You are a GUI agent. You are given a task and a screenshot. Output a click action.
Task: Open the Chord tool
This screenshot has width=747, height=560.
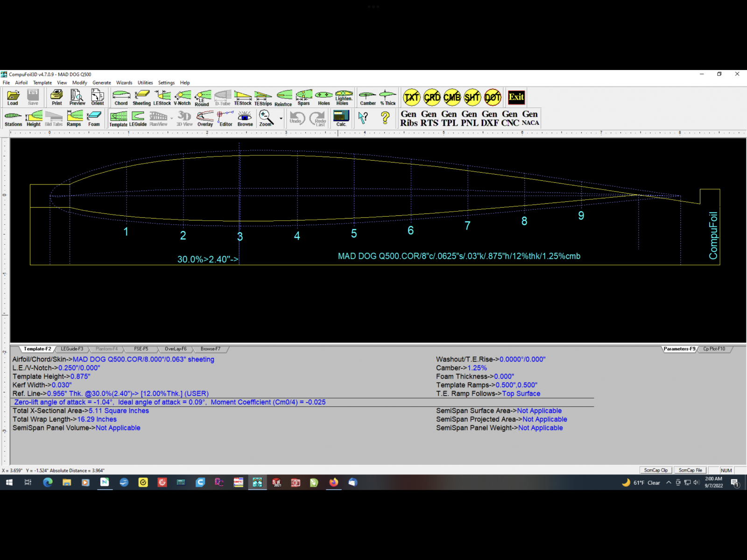121,98
